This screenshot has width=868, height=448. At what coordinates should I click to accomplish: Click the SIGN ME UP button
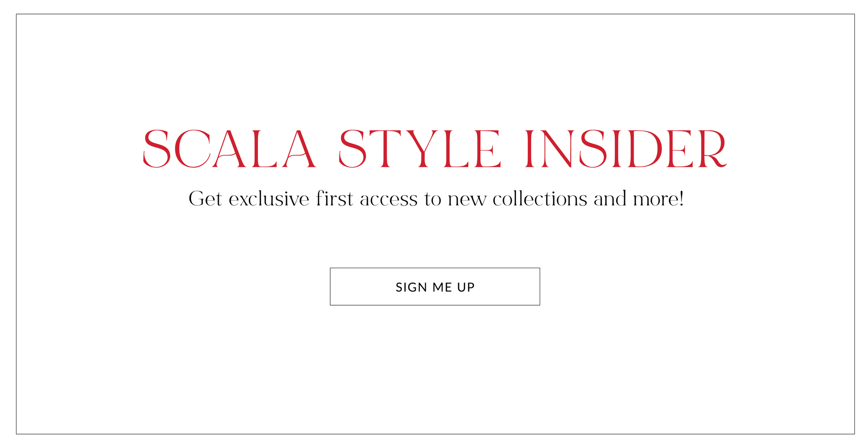pyautogui.click(x=434, y=286)
